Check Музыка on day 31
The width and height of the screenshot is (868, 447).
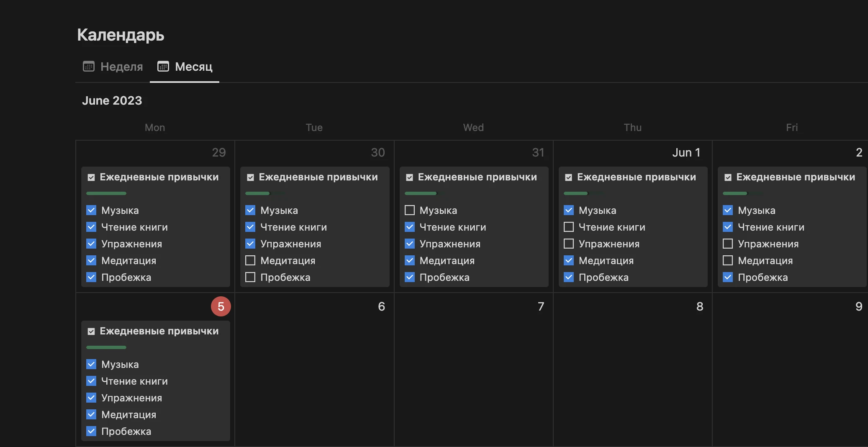coord(410,210)
